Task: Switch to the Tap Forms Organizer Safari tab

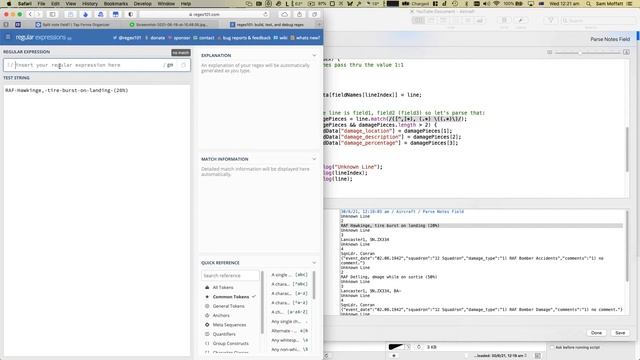Action: 72,24
